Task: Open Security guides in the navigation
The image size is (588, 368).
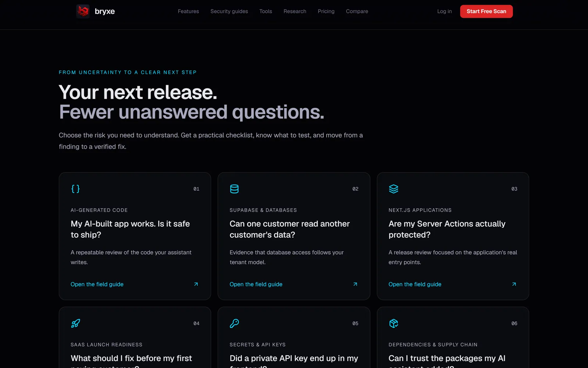Action: pos(229,11)
